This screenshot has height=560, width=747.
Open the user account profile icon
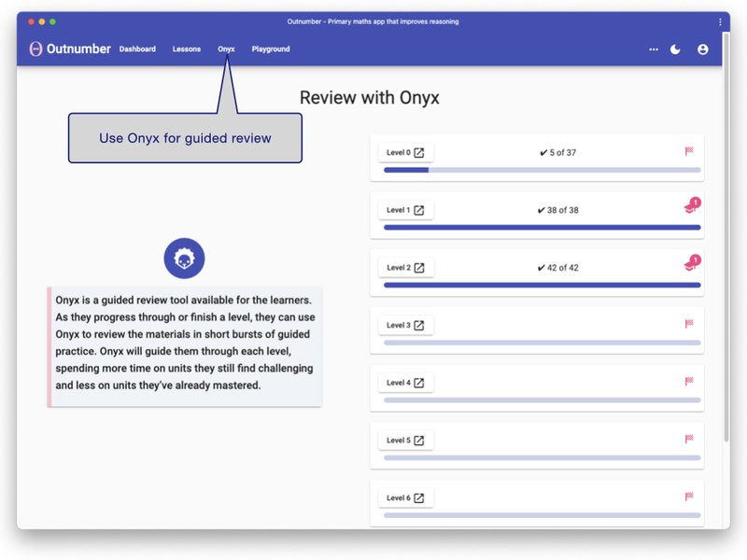click(x=703, y=49)
